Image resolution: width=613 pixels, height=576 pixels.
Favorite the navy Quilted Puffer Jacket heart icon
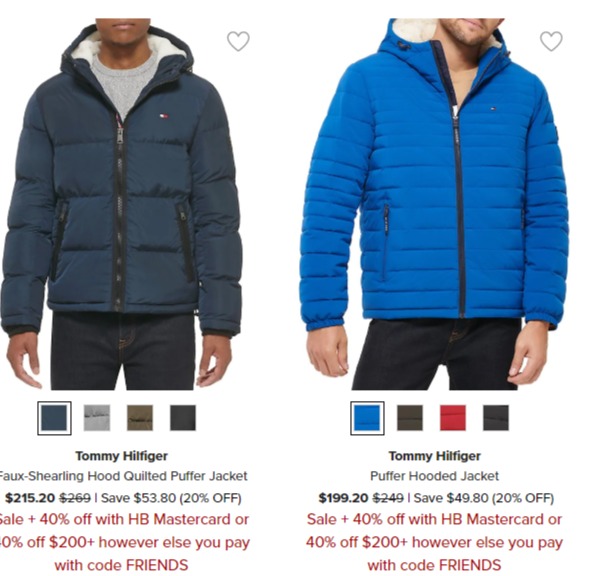(238, 41)
